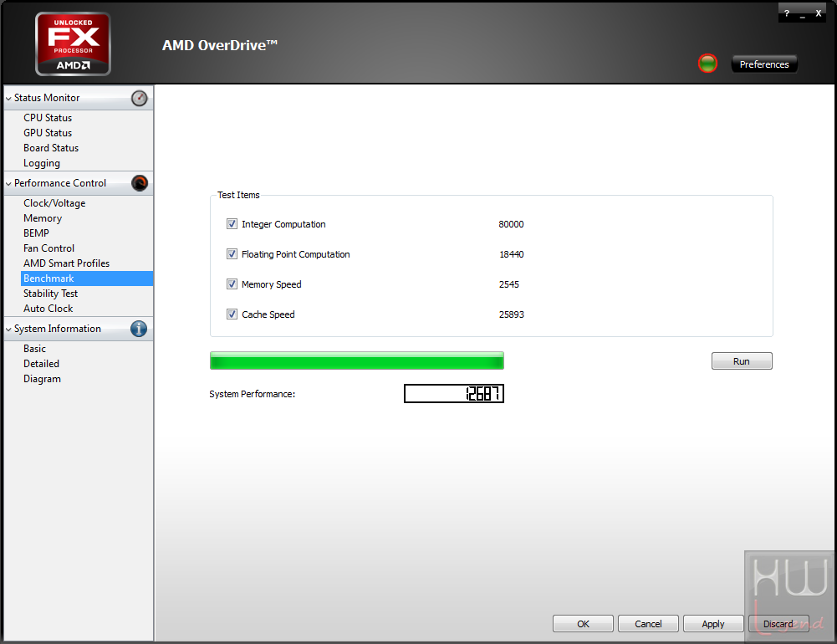This screenshot has width=837, height=644.
Task: Show the system Diagram
Action: [42, 379]
